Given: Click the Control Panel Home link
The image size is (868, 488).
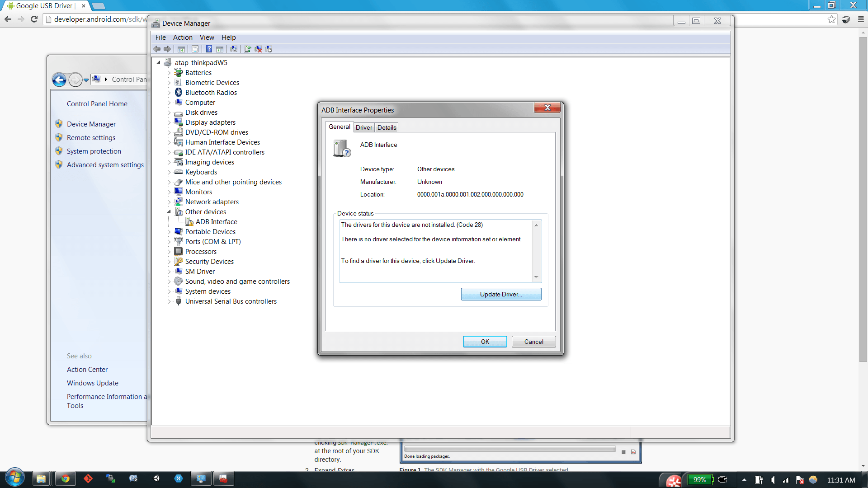Looking at the screenshot, I should pos(97,103).
